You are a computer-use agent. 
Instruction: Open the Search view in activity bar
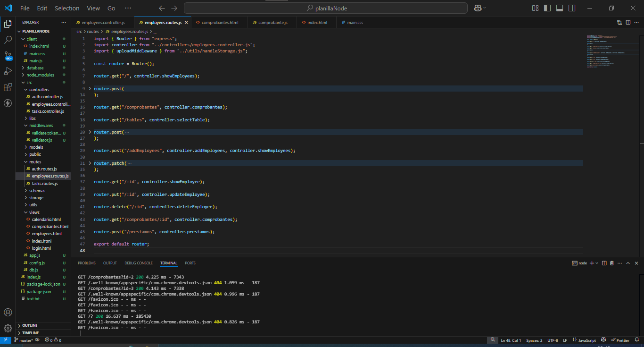coord(8,40)
